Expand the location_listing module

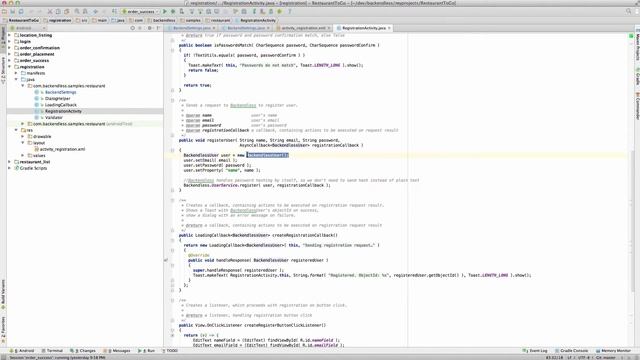(9, 35)
